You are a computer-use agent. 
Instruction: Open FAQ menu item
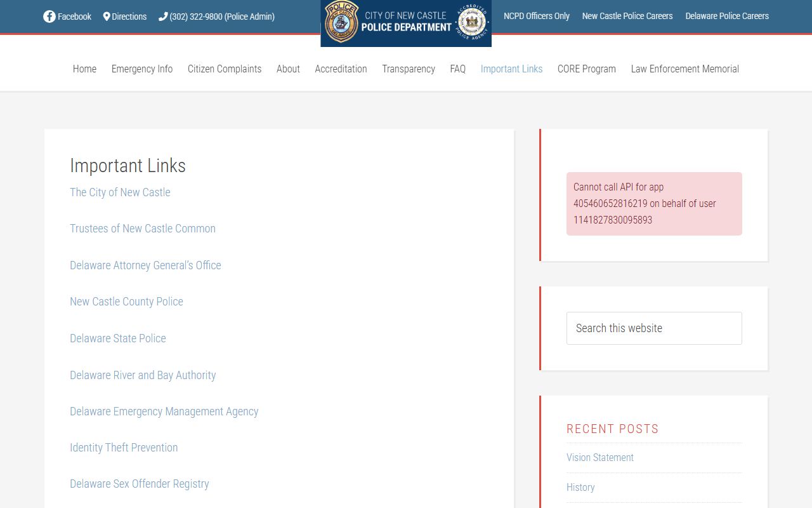tap(458, 69)
